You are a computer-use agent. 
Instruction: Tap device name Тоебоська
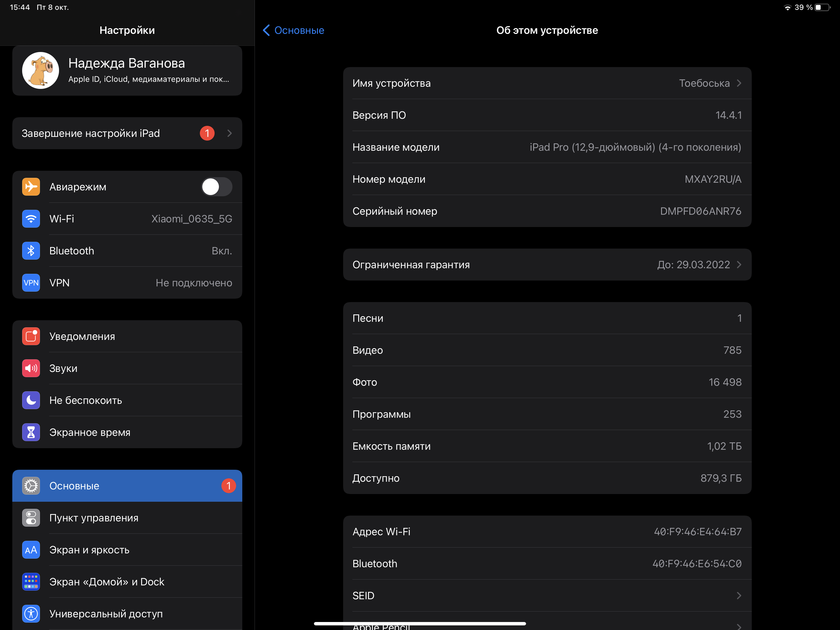click(704, 83)
